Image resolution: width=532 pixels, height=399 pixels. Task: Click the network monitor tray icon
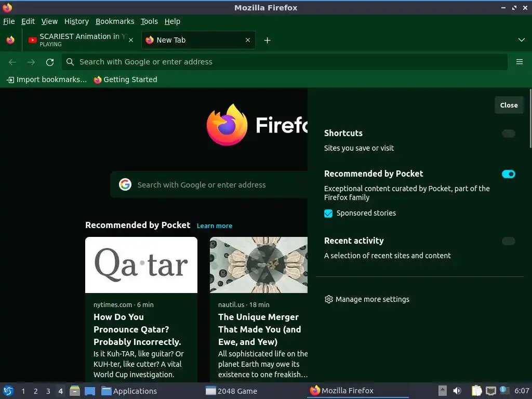490,391
